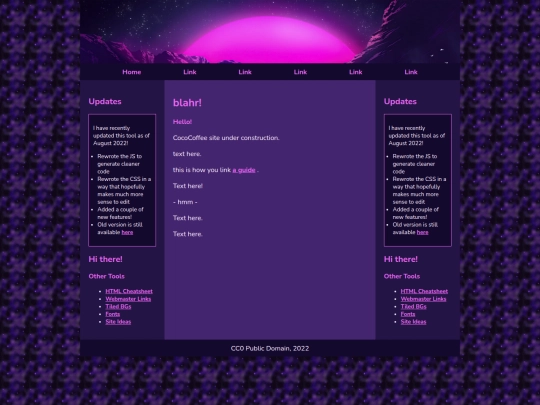Click 'Added a couple of new features!' in left box
The width and height of the screenshot is (540, 405).
click(x=120, y=214)
